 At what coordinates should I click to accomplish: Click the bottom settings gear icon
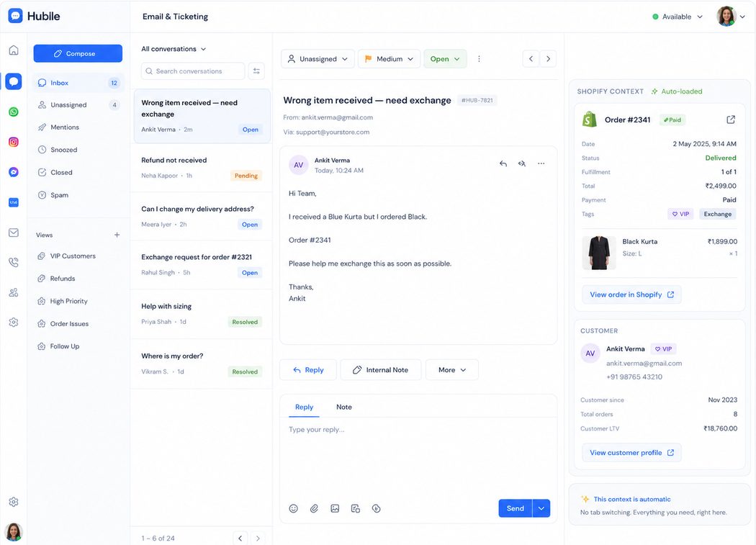[x=14, y=502]
